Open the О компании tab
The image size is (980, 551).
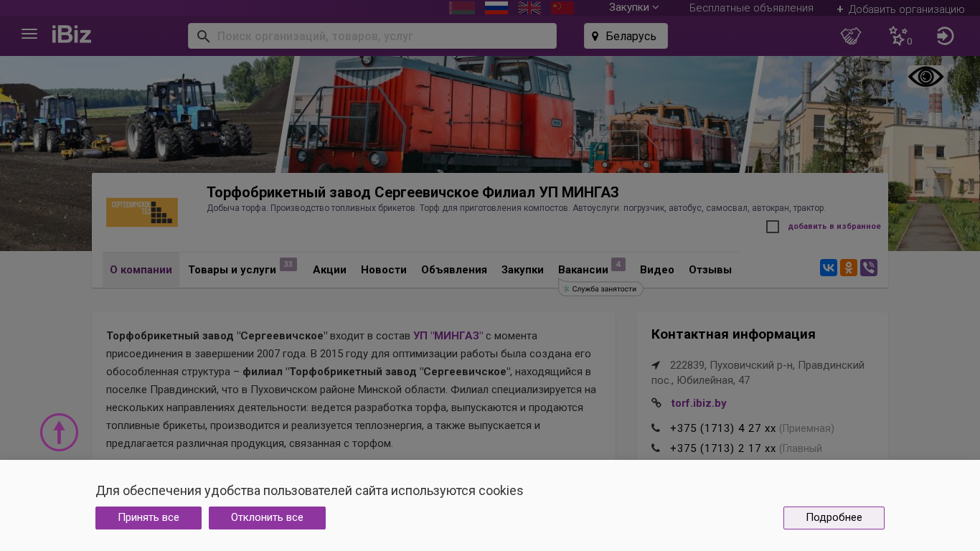point(141,270)
